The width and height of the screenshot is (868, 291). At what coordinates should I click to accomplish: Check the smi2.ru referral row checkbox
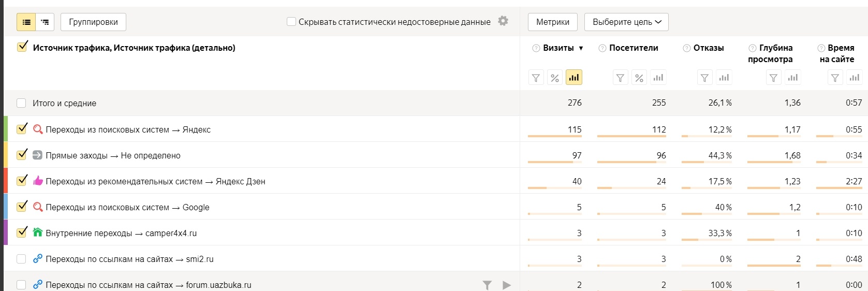pos(21,259)
